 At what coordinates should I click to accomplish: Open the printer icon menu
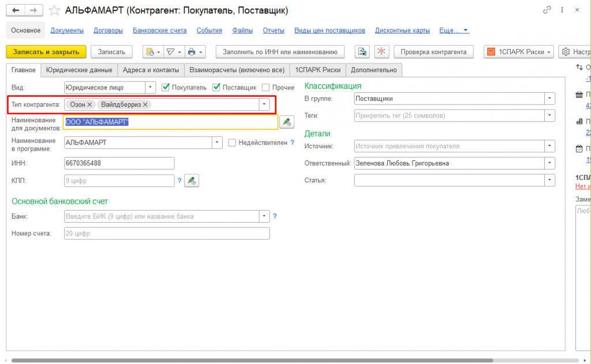[195, 52]
